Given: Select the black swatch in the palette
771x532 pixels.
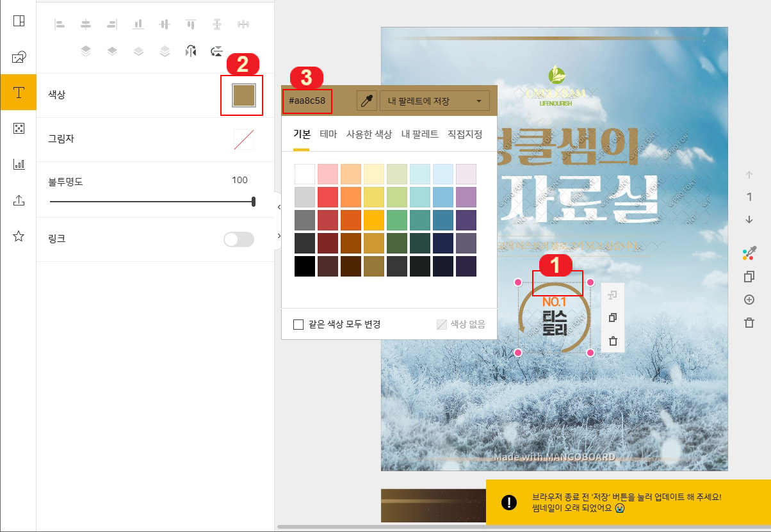Looking at the screenshot, I should pos(305,266).
